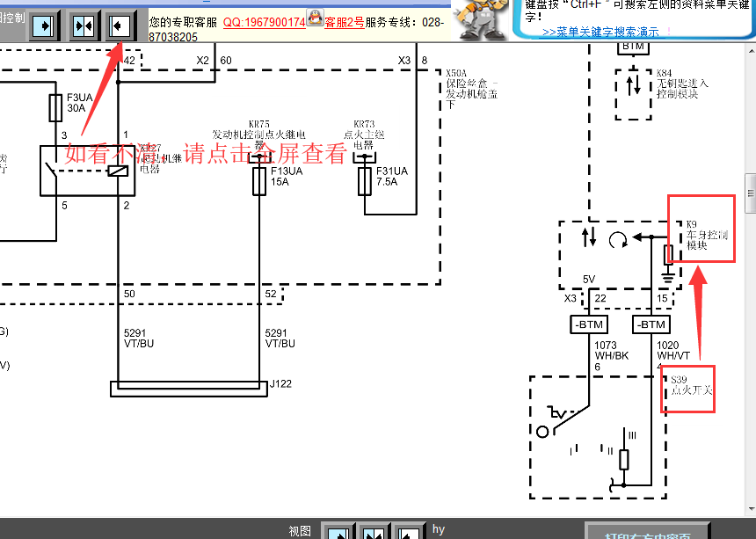756x539 pixels.
Task: Select the S39 点火开关 label box
Action: tap(690, 389)
